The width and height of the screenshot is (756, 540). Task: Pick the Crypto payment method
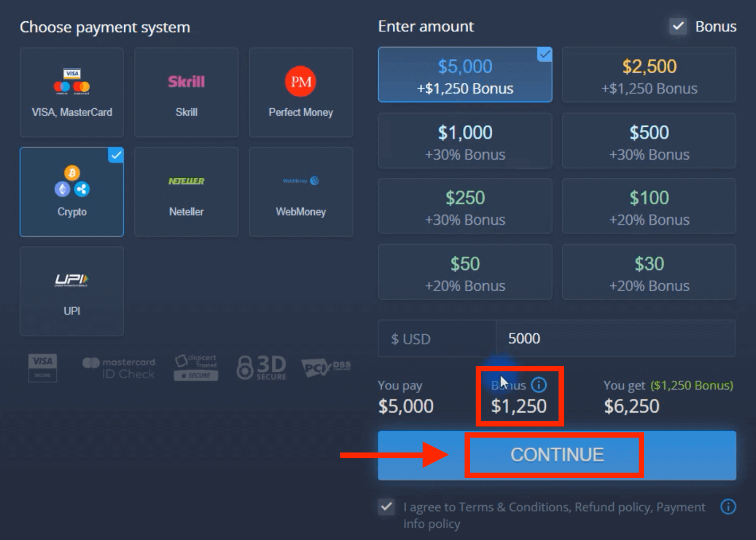[71, 191]
